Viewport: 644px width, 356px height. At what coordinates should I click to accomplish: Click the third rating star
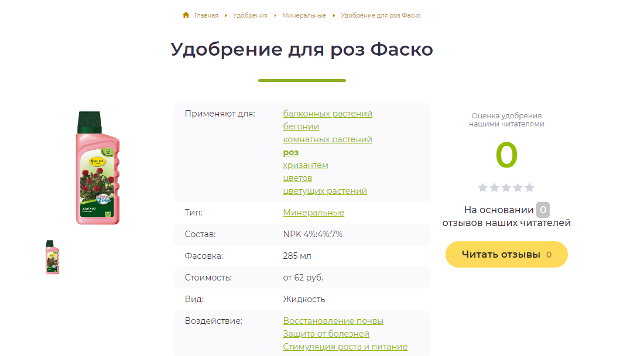tap(506, 187)
